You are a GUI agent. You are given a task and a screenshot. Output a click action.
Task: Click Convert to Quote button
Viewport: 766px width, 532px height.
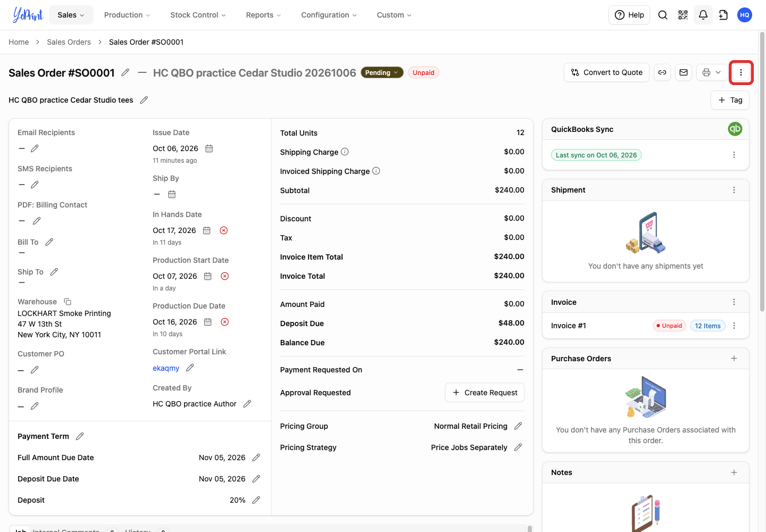coord(606,72)
